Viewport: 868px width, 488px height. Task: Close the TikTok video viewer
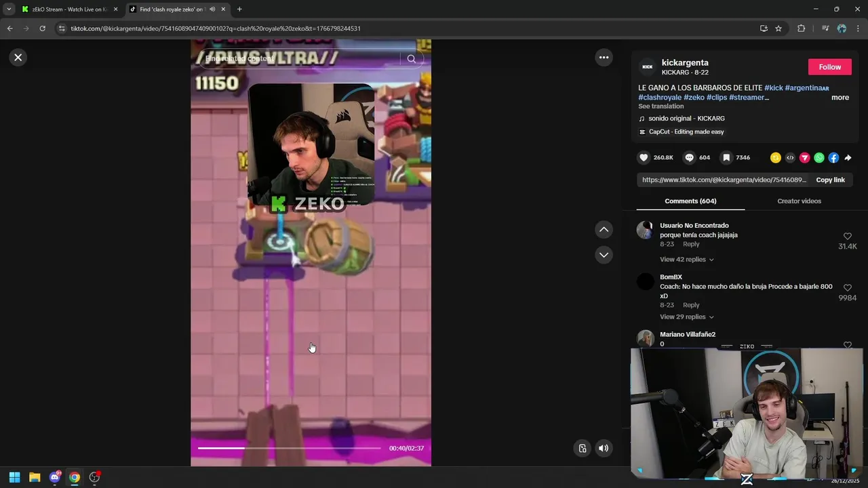click(x=18, y=58)
